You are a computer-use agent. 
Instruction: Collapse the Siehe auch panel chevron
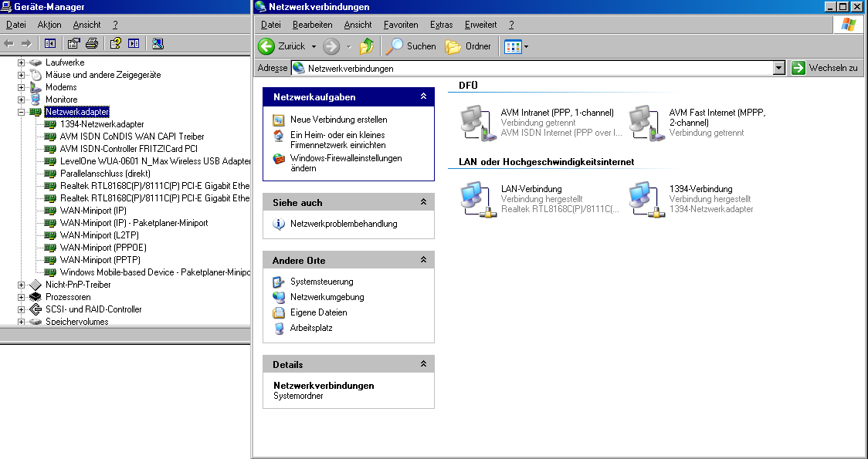[423, 202]
